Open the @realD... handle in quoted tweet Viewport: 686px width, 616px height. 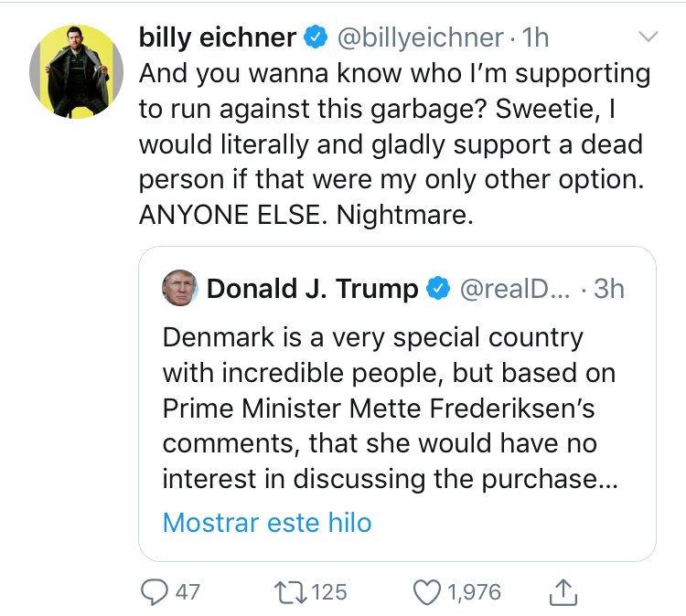click(515, 289)
